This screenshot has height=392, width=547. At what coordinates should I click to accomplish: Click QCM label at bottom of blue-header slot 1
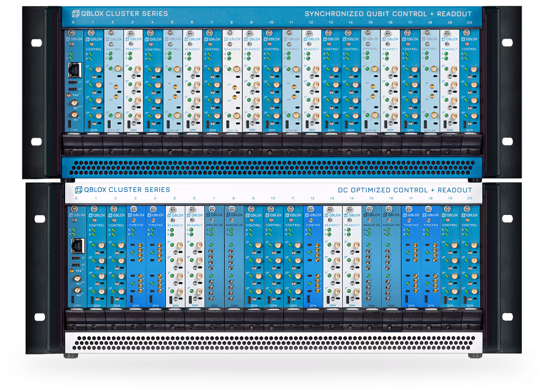point(94,130)
